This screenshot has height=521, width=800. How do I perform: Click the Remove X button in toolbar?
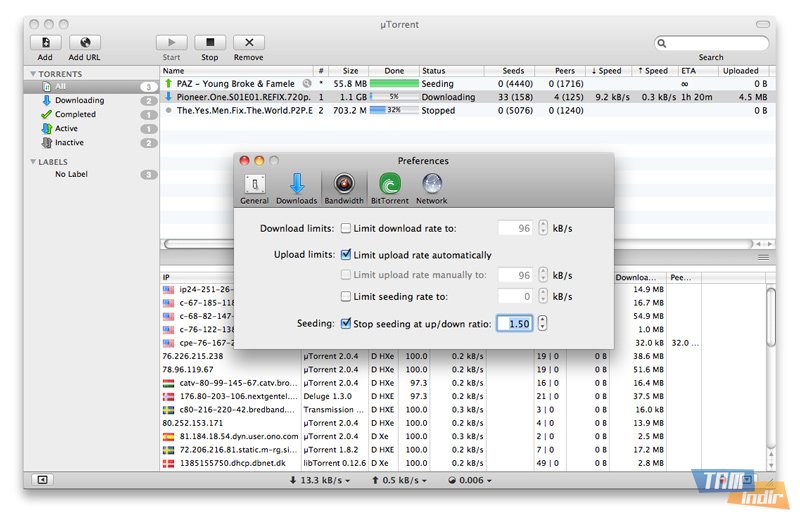coord(249,42)
